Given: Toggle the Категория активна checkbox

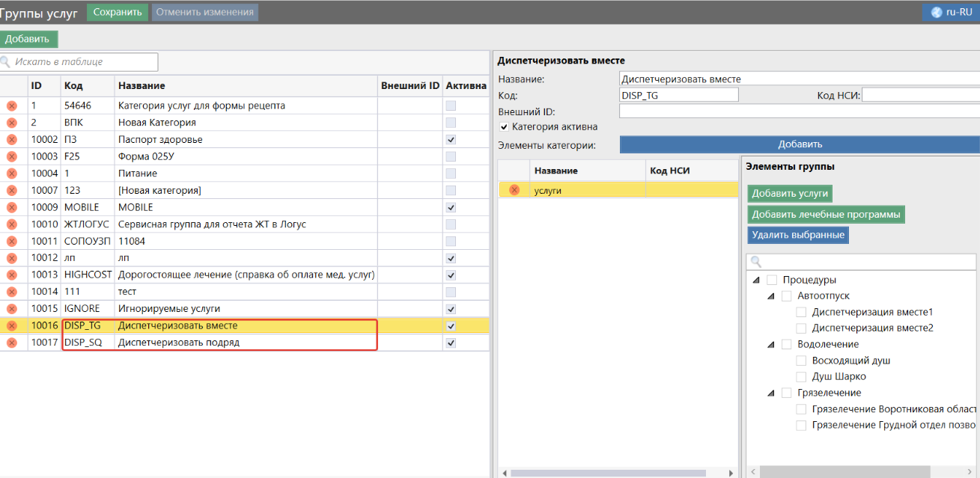Looking at the screenshot, I should point(504,126).
